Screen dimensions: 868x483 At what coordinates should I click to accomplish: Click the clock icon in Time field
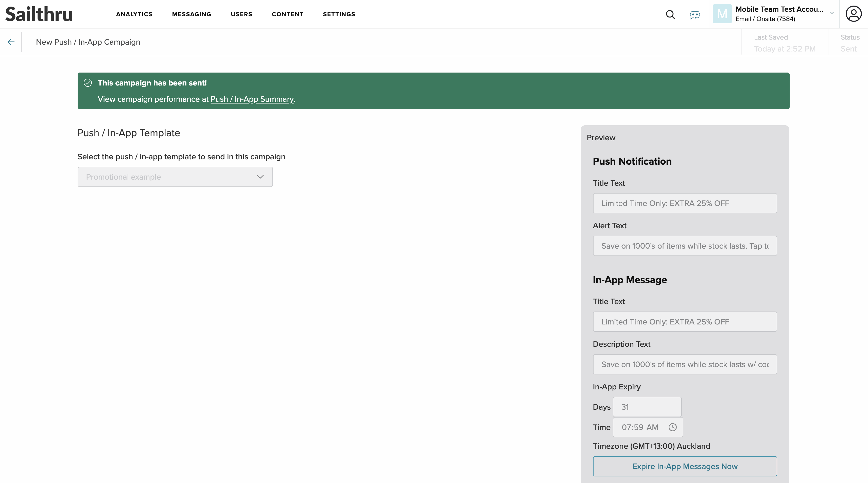pyautogui.click(x=672, y=427)
